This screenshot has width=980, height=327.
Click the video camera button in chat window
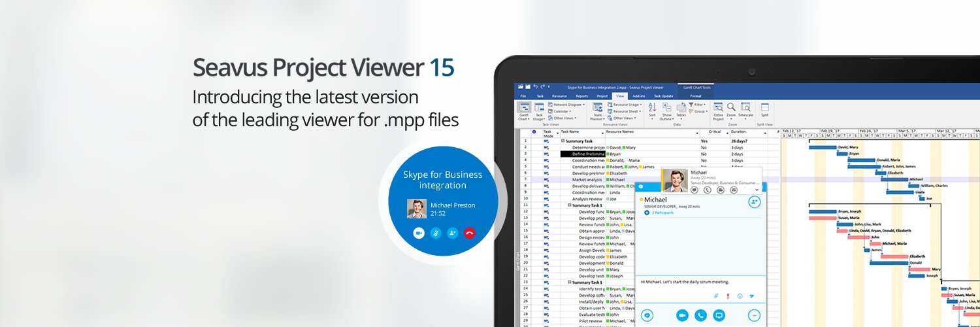(682, 315)
